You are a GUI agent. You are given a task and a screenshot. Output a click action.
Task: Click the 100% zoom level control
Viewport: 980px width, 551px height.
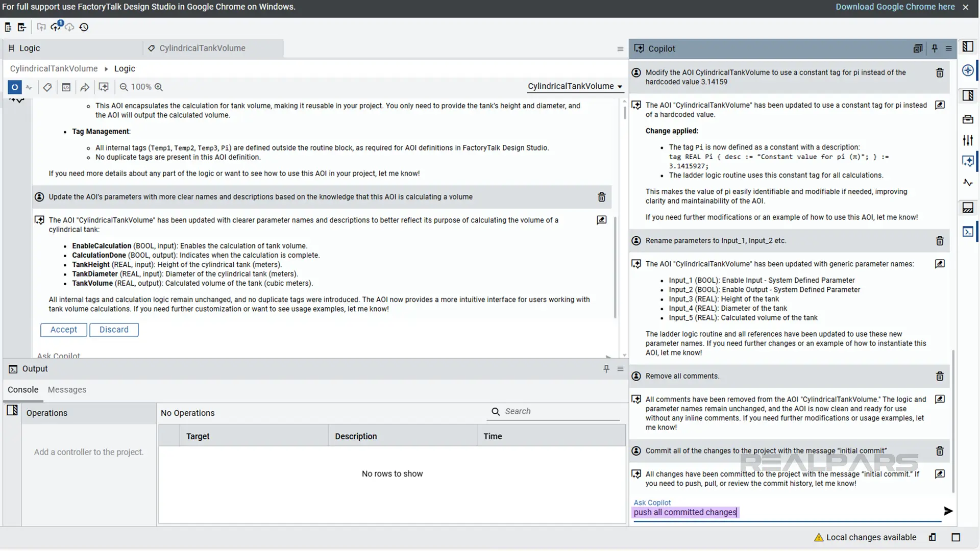point(141,87)
